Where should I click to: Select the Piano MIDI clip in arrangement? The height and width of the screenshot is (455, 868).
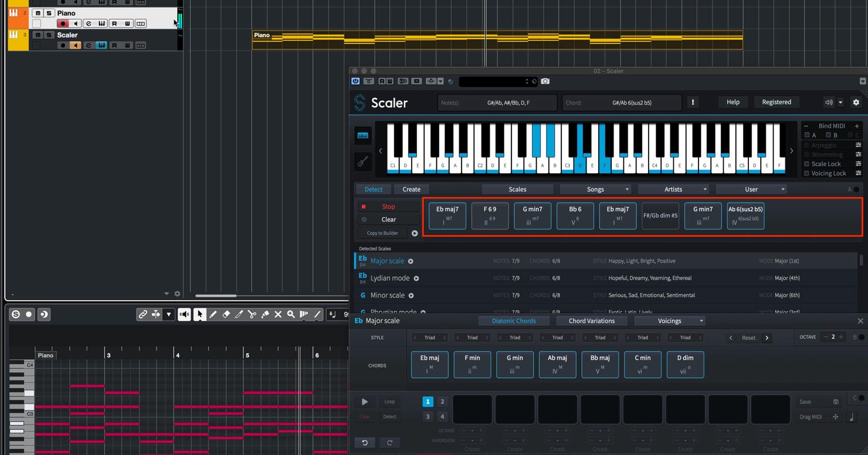coord(497,40)
